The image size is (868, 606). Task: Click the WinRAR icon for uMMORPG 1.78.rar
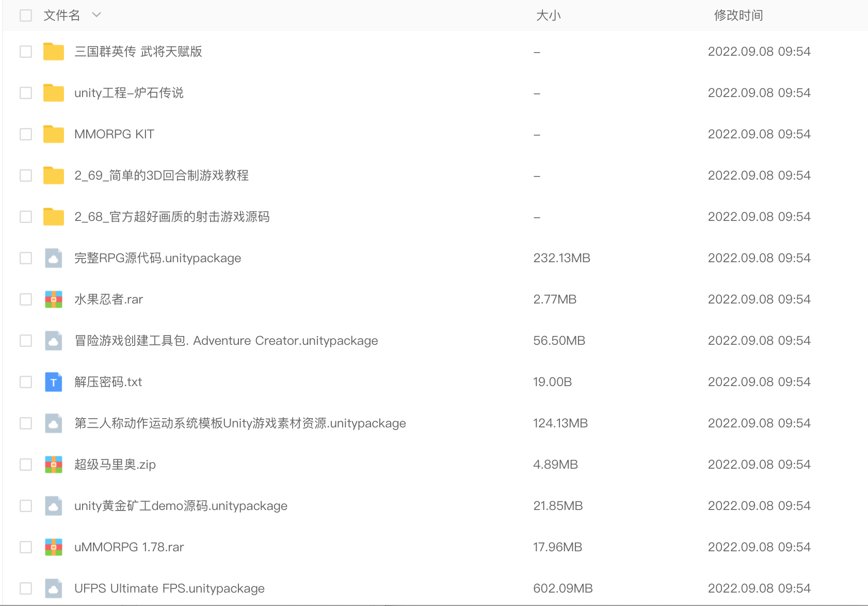coord(53,547)
